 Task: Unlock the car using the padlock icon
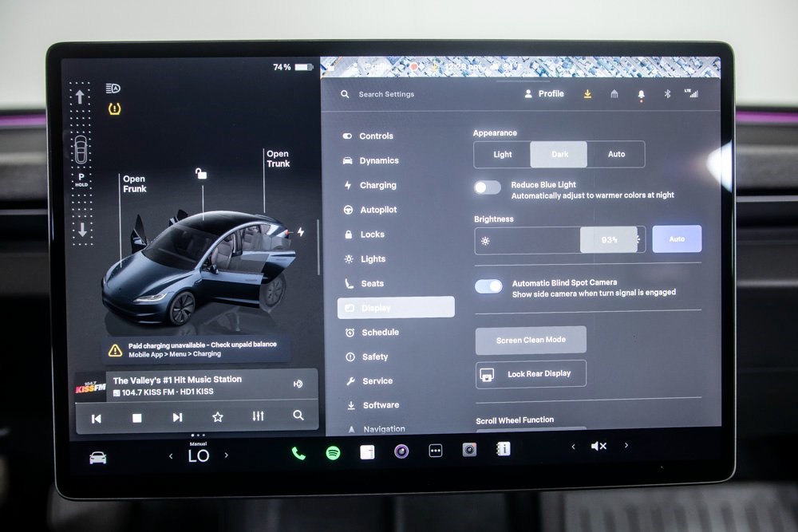(x=201, y=174)
